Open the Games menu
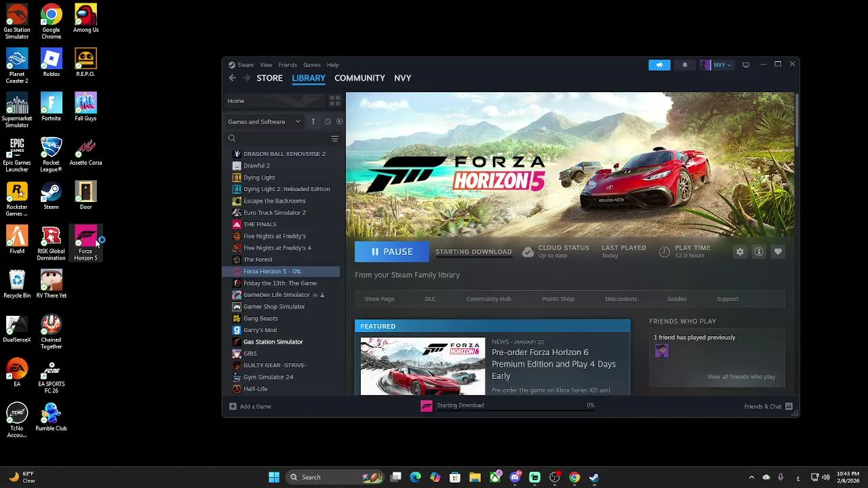 (312, 65)
